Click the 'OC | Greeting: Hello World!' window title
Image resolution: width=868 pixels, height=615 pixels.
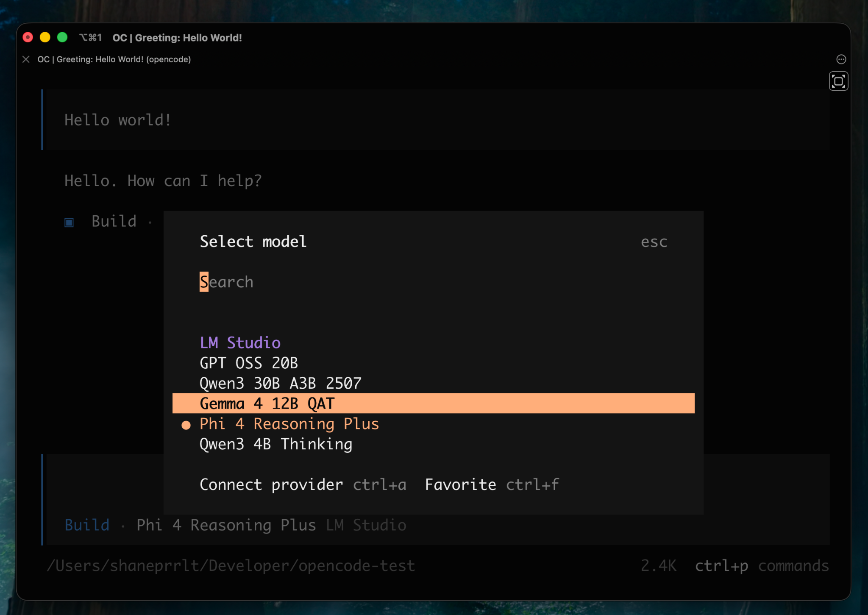point(177,38)
